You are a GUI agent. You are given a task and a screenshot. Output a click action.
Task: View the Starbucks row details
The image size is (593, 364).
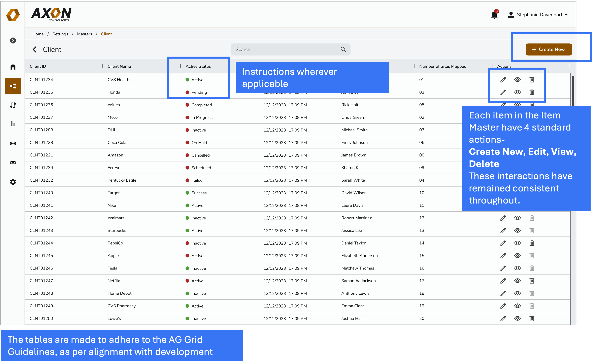[517, 230]
